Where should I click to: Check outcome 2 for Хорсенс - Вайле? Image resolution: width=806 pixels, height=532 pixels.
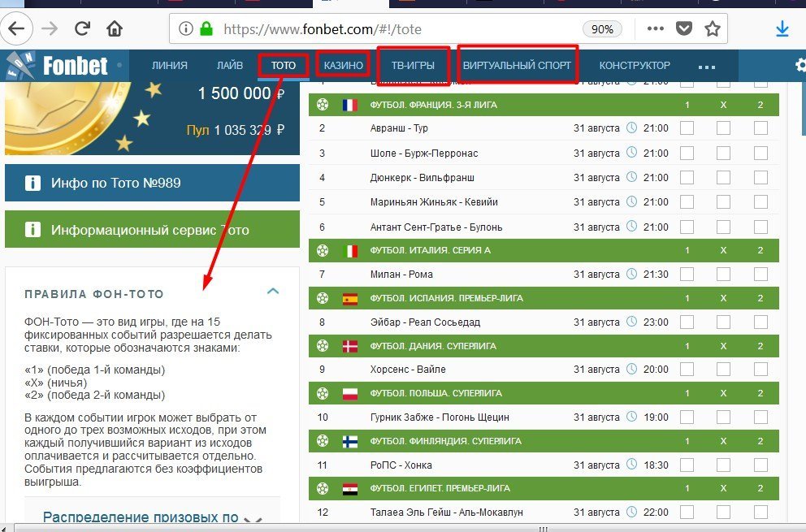[x=760, y=369]
